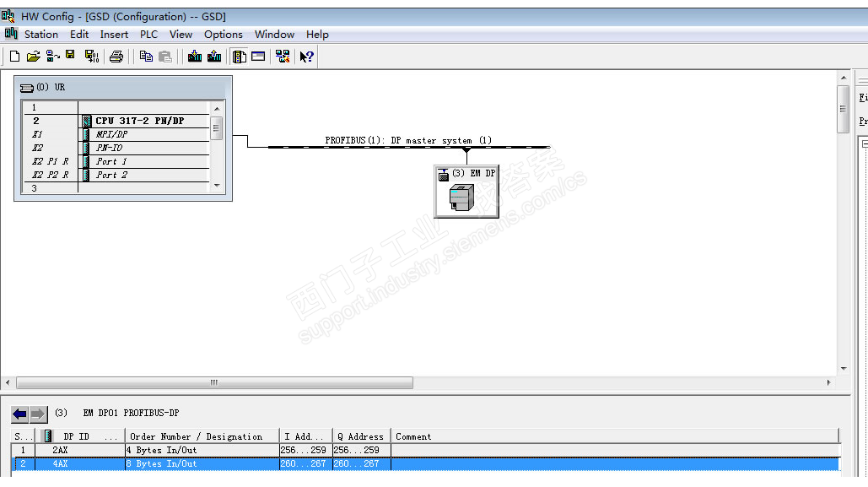Image resolution: width=868 pixels, height=487 pixels.
Task: Open the Edit menu
Action: point(79,35)
